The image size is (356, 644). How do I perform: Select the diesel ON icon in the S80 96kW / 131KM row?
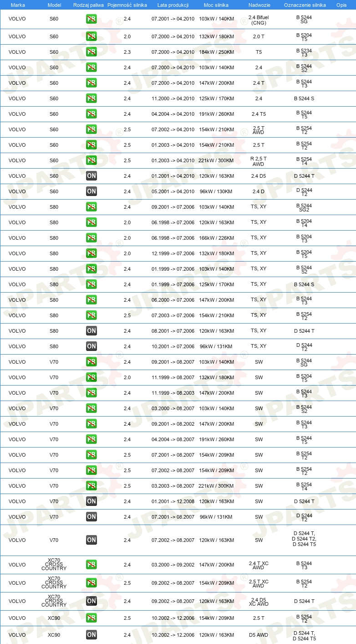pos(92,346)
